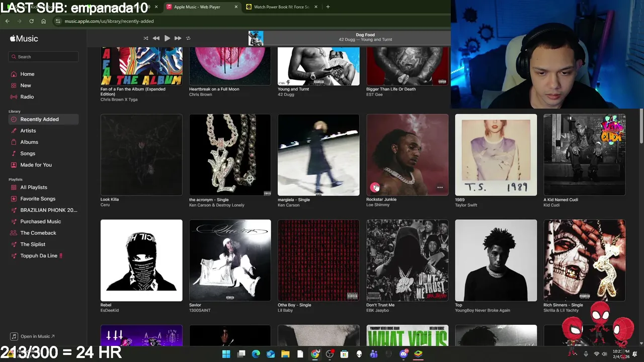Go to Home in sidebar

[27, 74]
